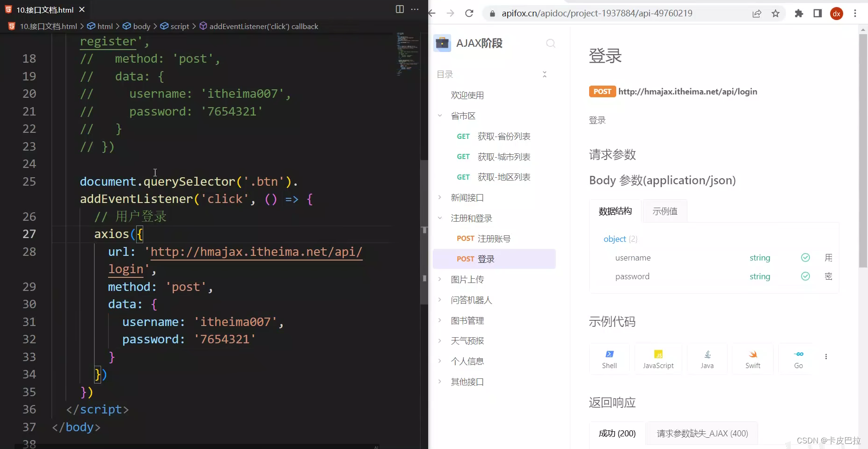Open search in the Apifox sidebar
The height and width of the screenshot is (449, 868).
[x=550, y=43]
